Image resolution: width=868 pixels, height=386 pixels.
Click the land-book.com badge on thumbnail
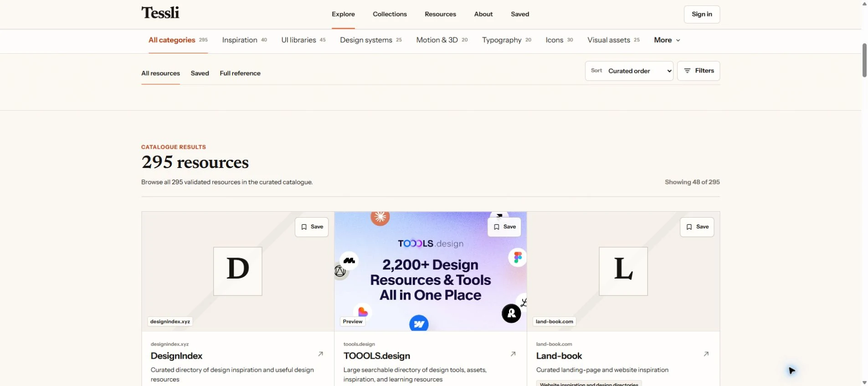pos(555,321)
